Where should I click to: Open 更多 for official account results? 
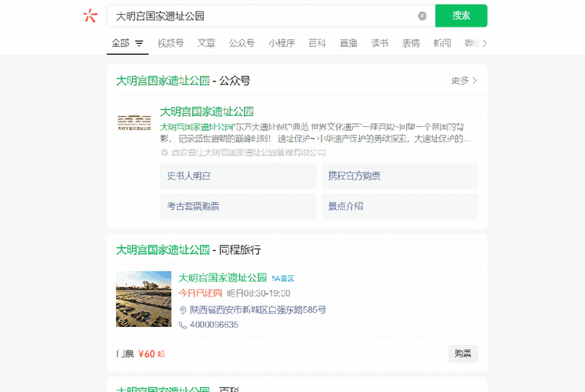pyautogui.click(x=463, y=81)
